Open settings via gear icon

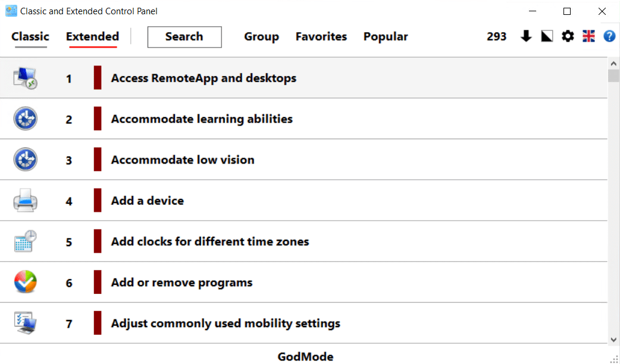pyautogui.click(x=568, y=36)
